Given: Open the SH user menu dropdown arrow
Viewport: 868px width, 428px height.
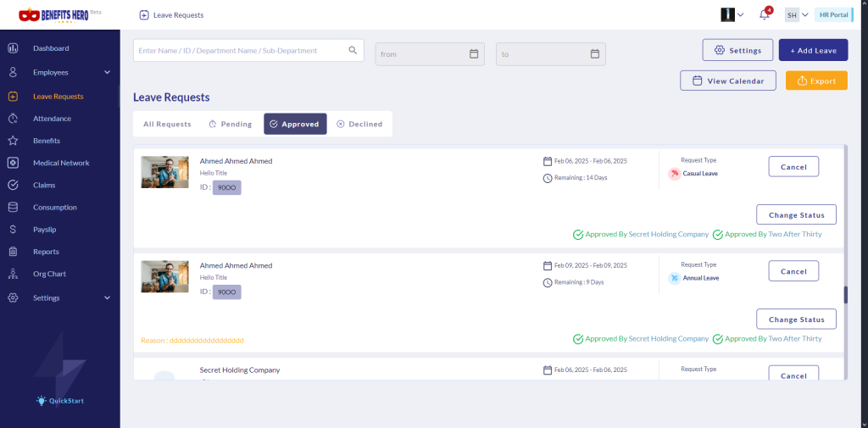Looking at the screenshot, I should tap(805, 15).
